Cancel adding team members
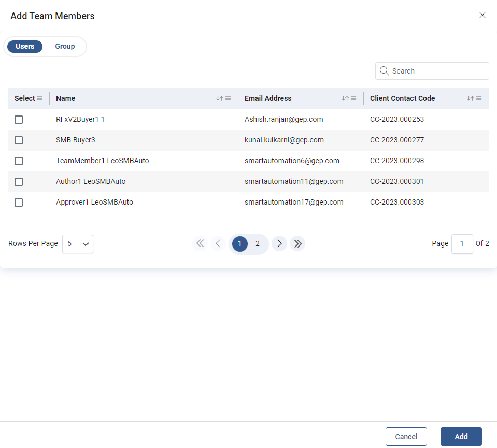Image resolution: width=497 pixels, height=448 pixels. 406,437
